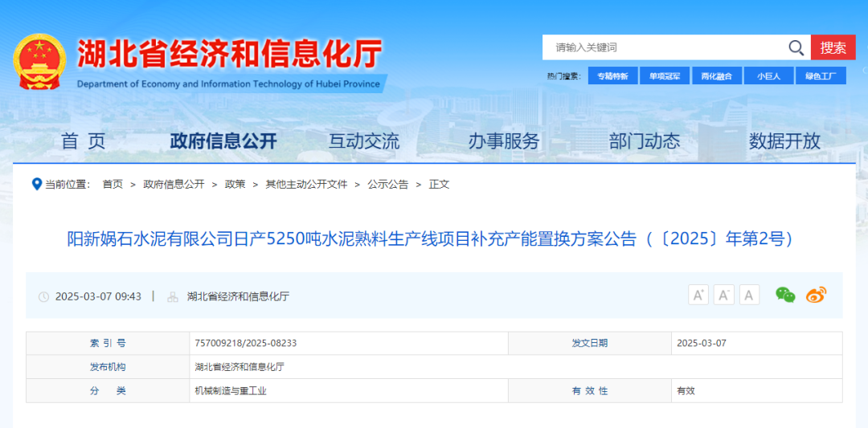
Task: Increase font size with A+ icon
Action: [x=698, y=295]
